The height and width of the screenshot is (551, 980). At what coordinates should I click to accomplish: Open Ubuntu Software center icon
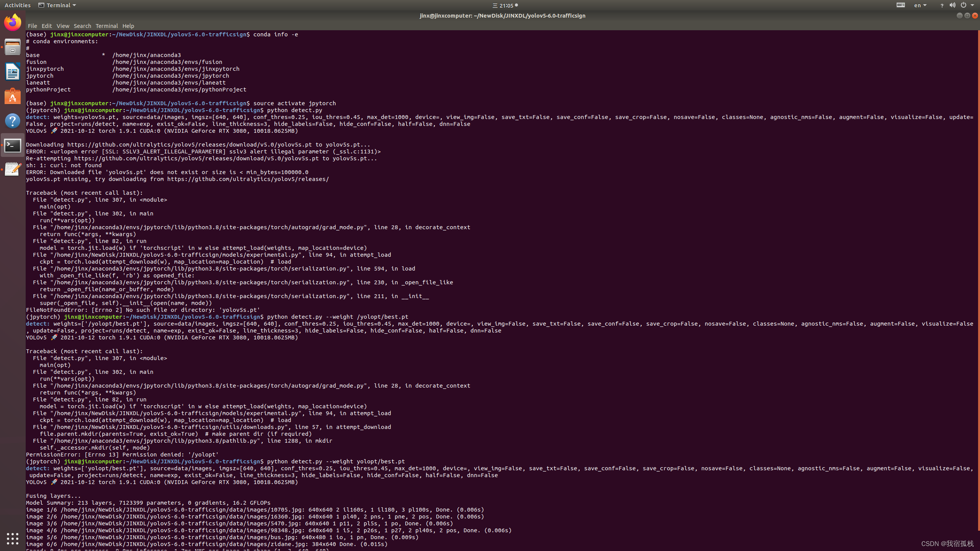(x=13, y=96)
